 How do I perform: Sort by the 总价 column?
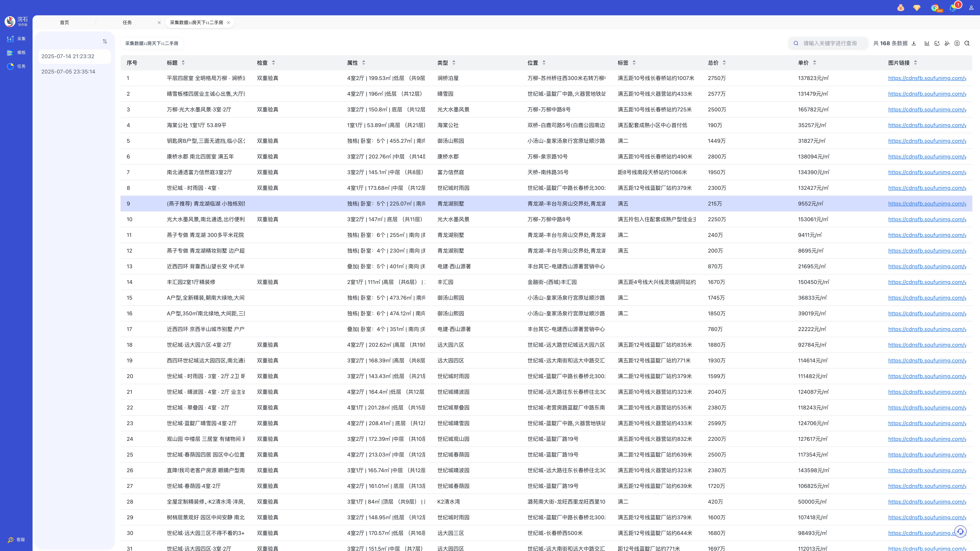(724, 63)
